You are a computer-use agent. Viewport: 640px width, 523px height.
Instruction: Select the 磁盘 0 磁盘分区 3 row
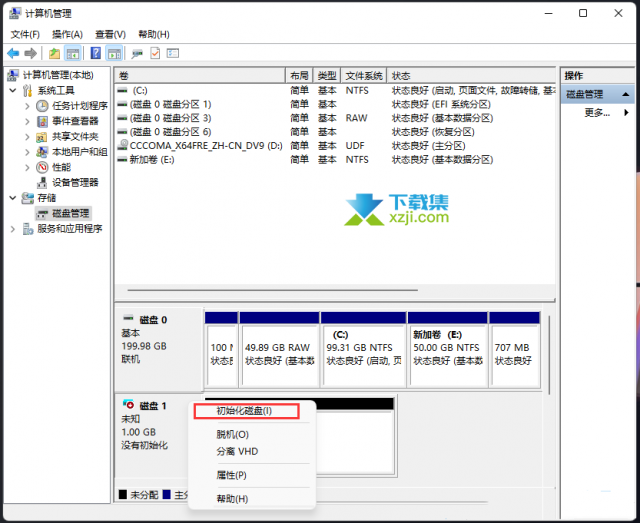point(335,118)
